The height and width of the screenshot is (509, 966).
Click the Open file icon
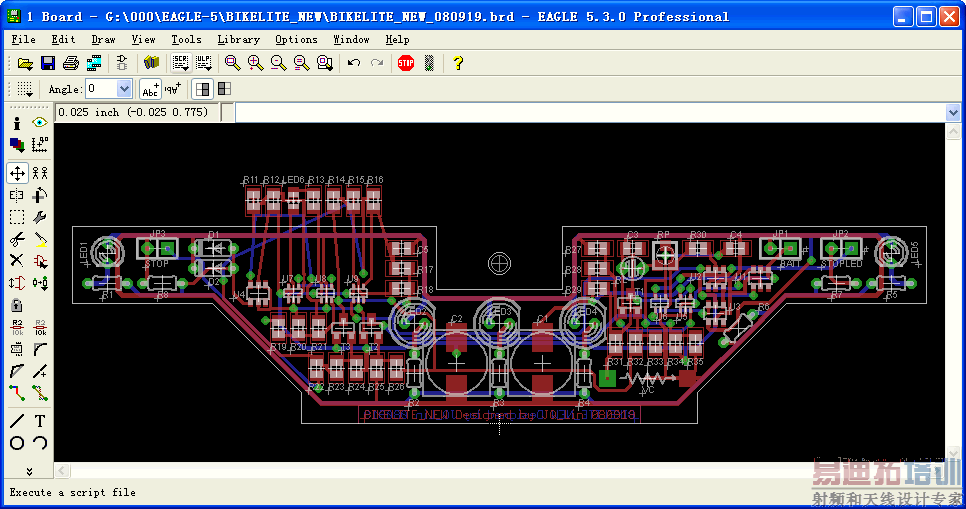pos(26,63)
